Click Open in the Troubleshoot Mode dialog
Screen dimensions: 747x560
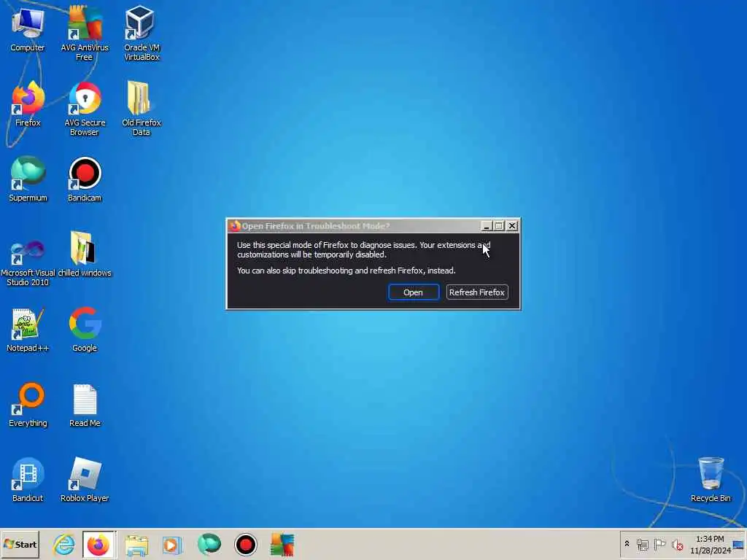point(413,292)
